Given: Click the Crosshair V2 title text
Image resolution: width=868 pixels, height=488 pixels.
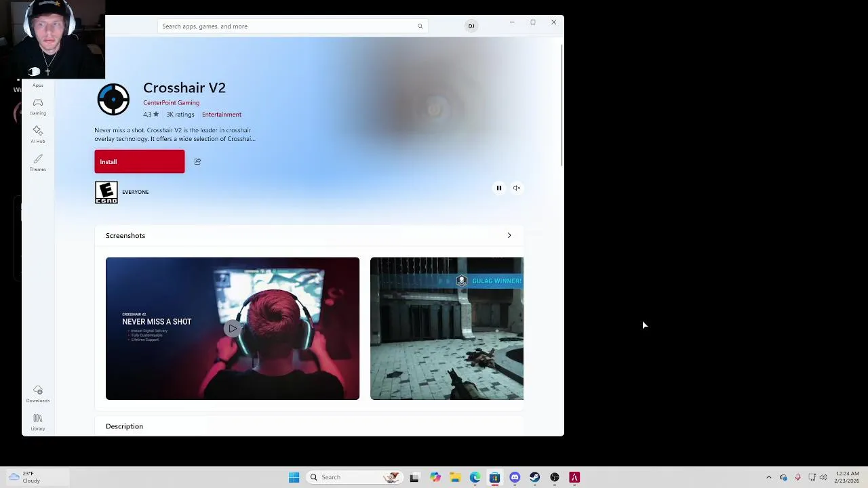Looking at the screenshot, I should coord(184,88).
